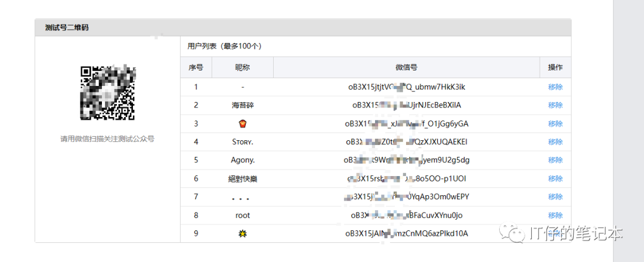Click WeChat ID ending in O1jGg6yGA
Viewport: 644px width, 262px height.
(x=407, y=124)
